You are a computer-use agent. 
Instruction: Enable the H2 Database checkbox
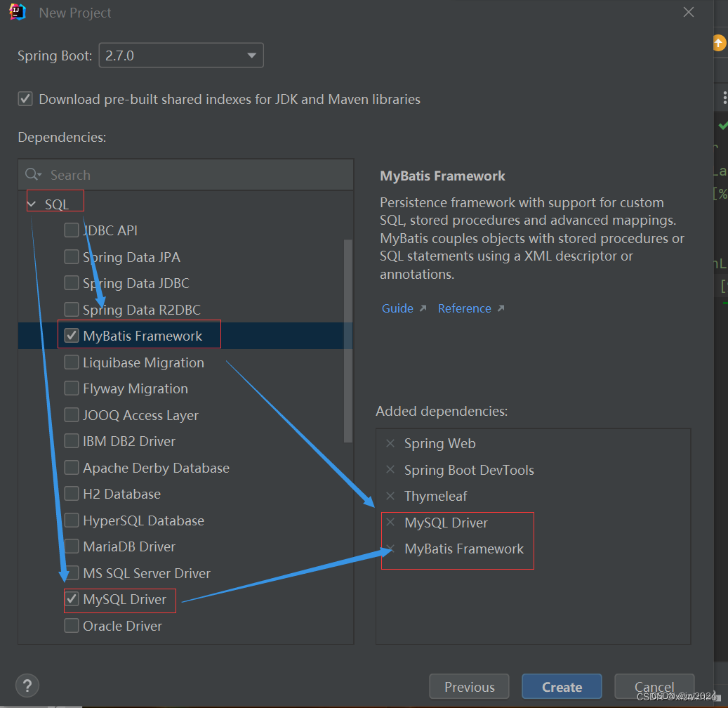(72, 494)
